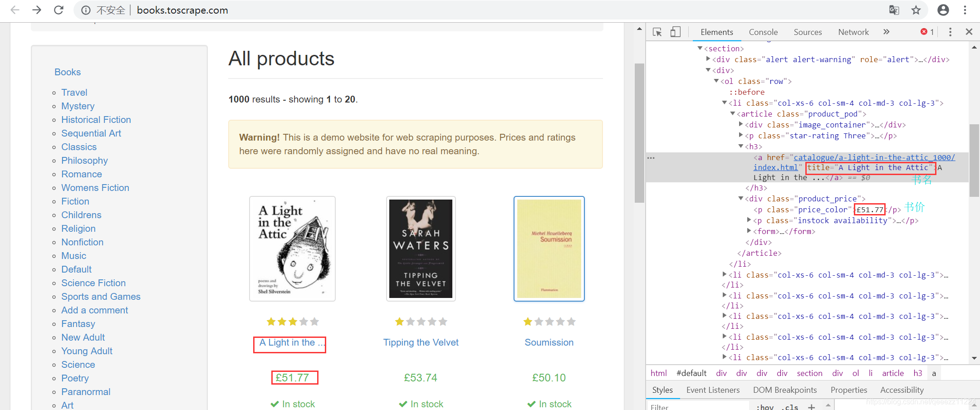
Task: Open the Soumission title link
Action: (x=549, y=342)
